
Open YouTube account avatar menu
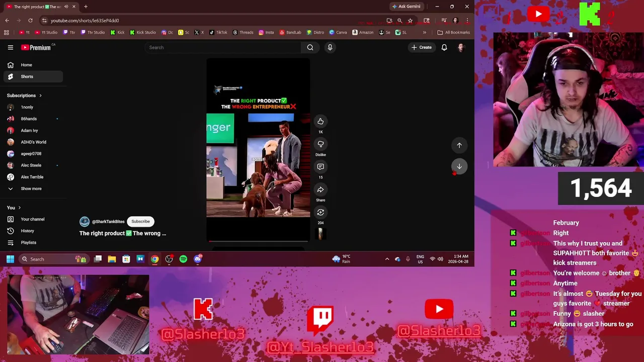[x=461, y=47]
